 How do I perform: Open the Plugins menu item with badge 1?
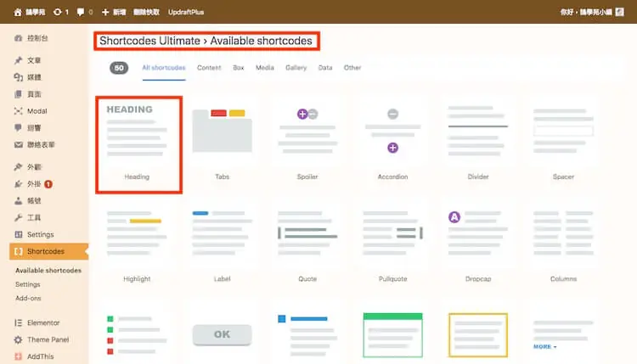point(33,184)
